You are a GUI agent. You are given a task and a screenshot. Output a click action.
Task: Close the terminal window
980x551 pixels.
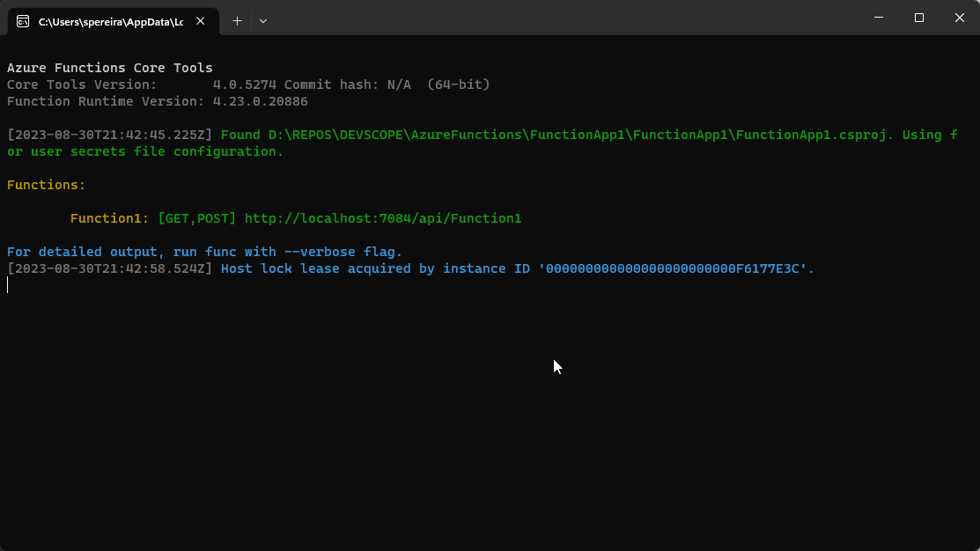click(x=959, y=18)
